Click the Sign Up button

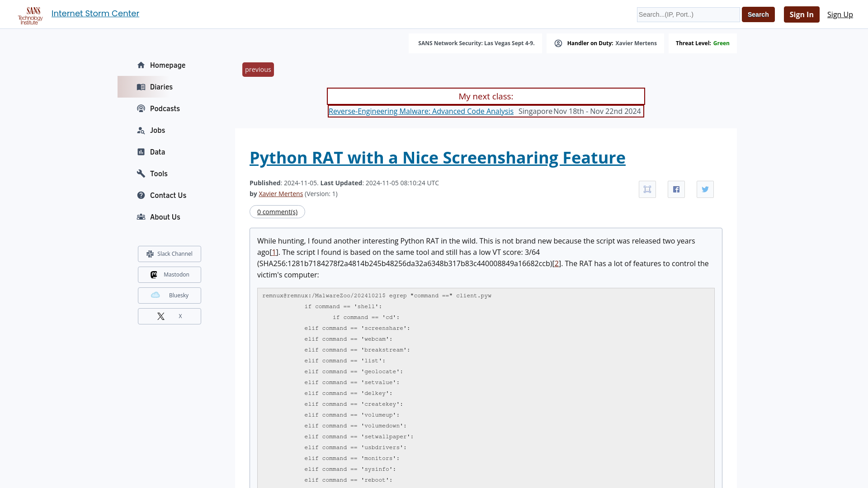coord(840,14)
